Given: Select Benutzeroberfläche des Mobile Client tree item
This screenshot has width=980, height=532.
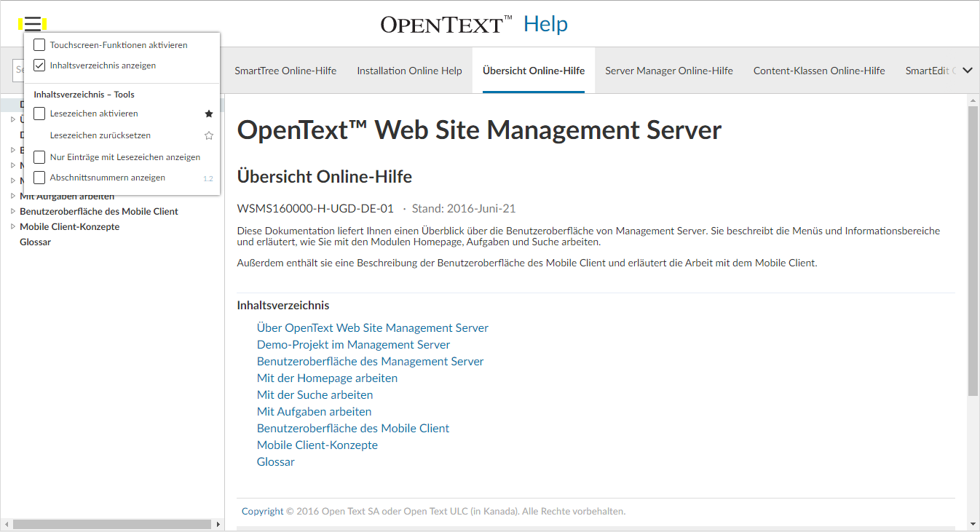Looking at the screenshot, I should point(99,212).
